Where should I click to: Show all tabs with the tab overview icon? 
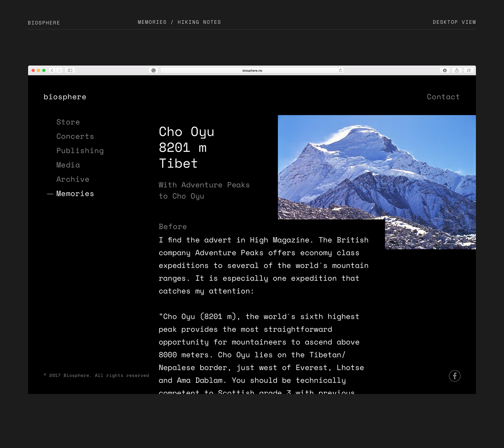469,70
